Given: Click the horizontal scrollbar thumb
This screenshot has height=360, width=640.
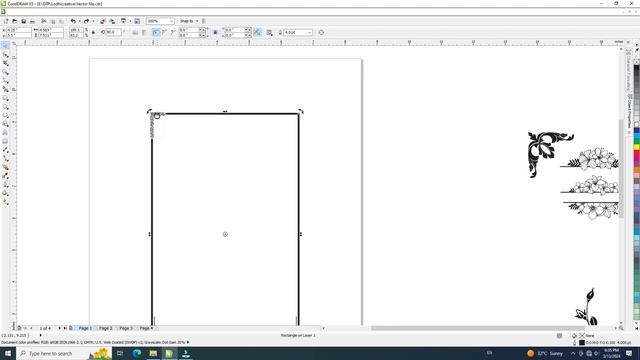Looking at the screenshot, I should 478,328.
